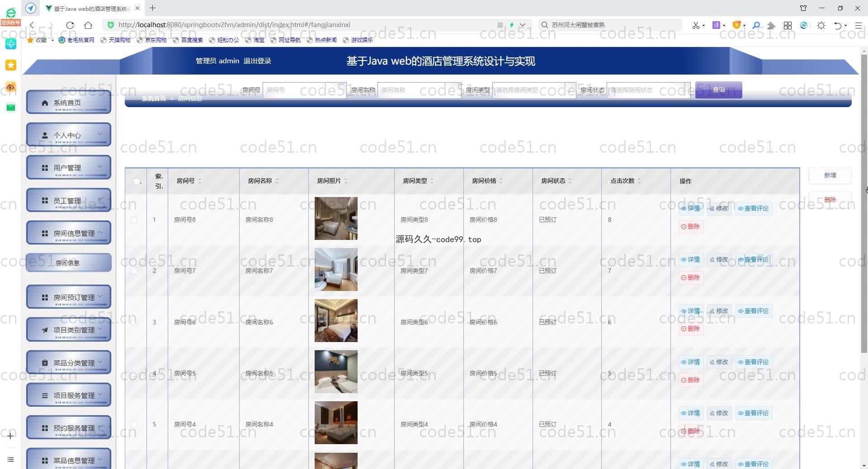Open the 项目服务管理 sidebar menu
This screenshot has height=469, width=868.
[x=69, y=395]
